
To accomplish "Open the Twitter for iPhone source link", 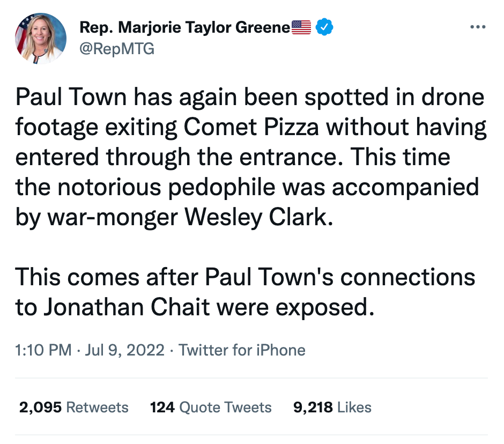I will [242, 350].
